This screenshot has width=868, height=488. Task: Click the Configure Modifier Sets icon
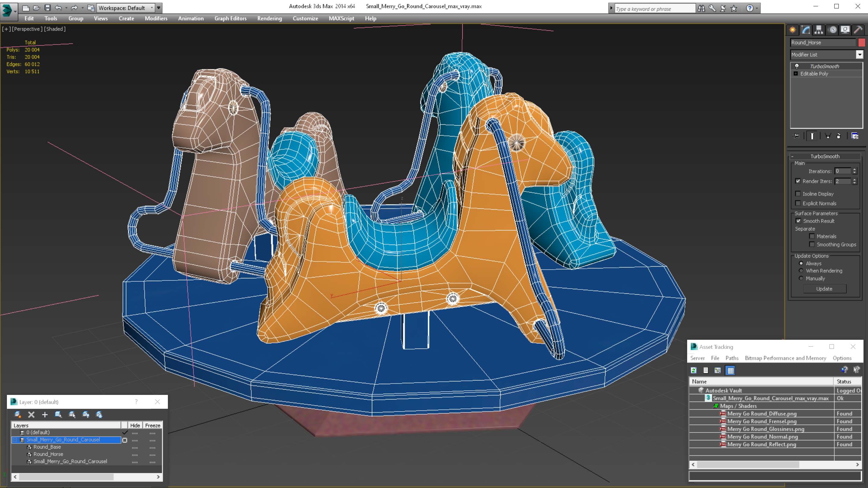tap(855, 136)
